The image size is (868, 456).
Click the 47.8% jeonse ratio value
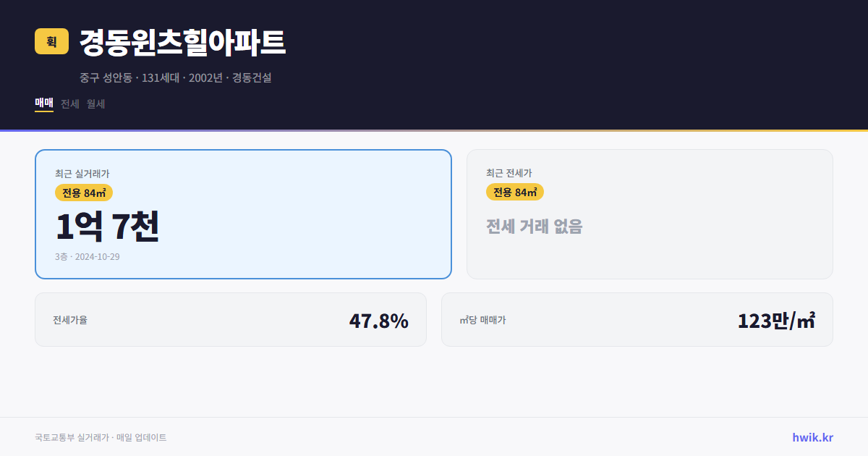[379, 319]
